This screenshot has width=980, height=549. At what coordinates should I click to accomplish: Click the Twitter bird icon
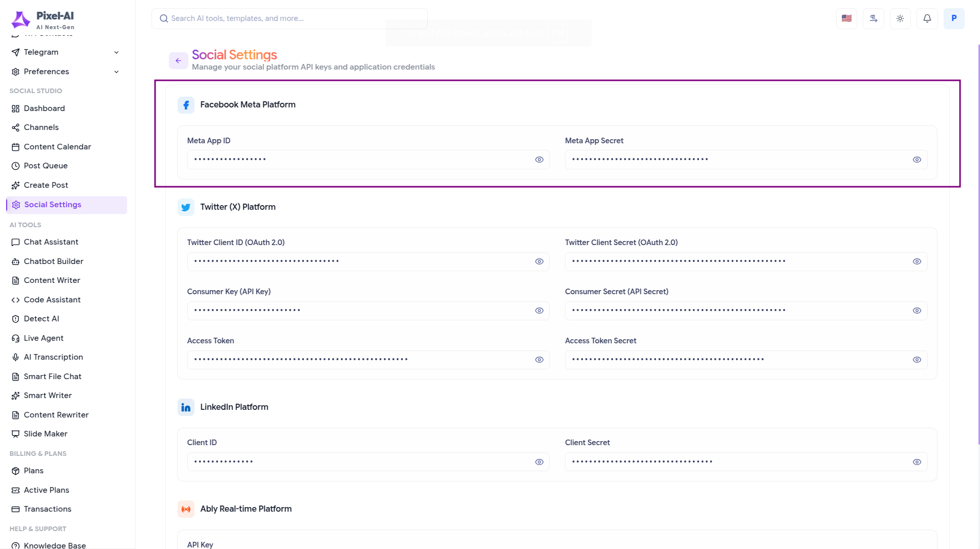click(x=186, y=207)
